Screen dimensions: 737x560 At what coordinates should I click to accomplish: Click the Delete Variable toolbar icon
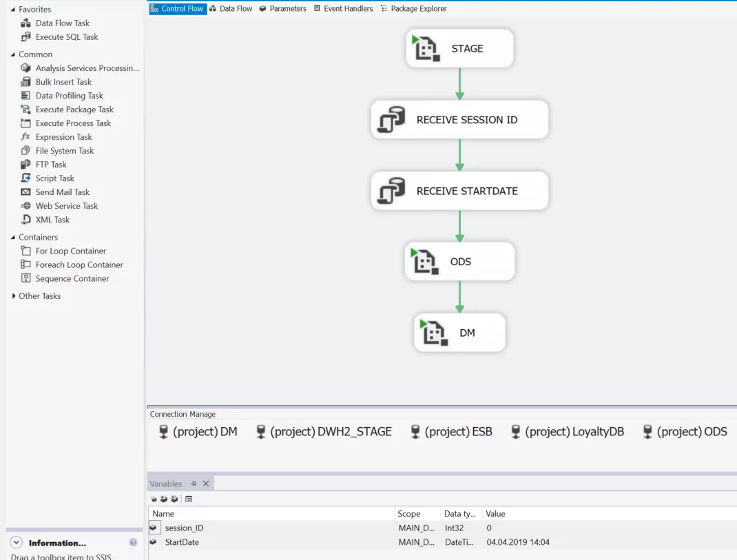point(174,499)
